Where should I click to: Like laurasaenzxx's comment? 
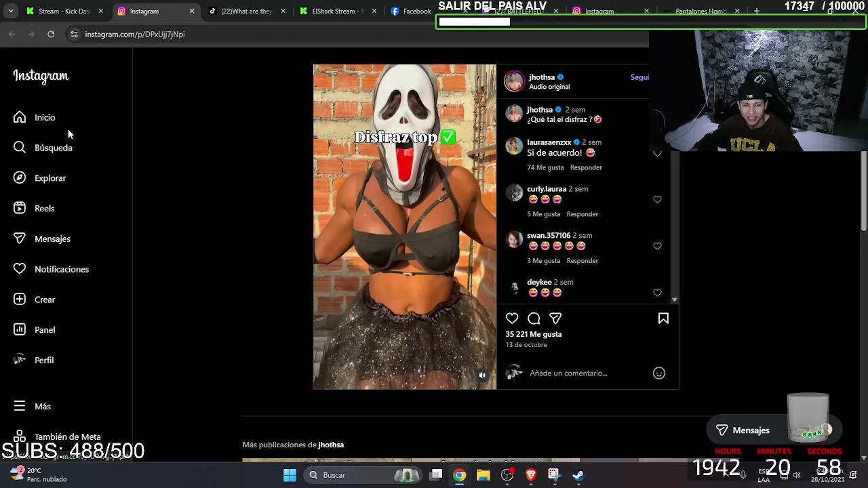pyautogui.click(x=657, y=153)
